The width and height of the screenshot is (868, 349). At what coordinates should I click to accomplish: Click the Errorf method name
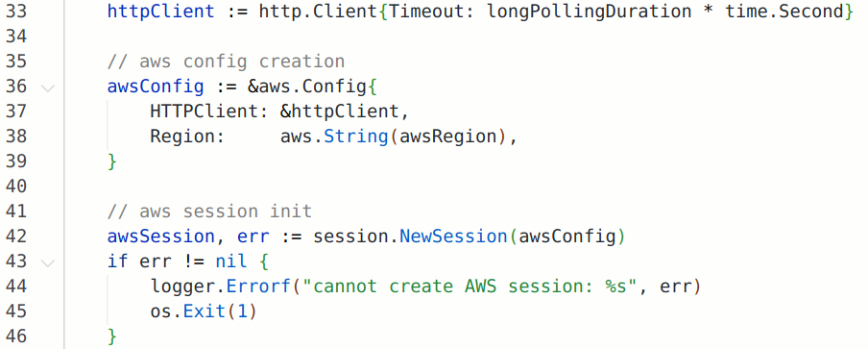(258, 286)
